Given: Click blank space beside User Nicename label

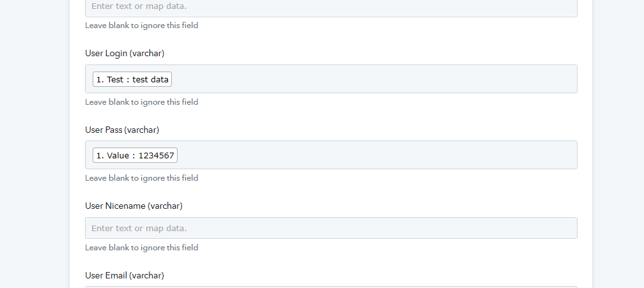Looking at the screenshot, I should pyautogui.click(x=319, y=206).
